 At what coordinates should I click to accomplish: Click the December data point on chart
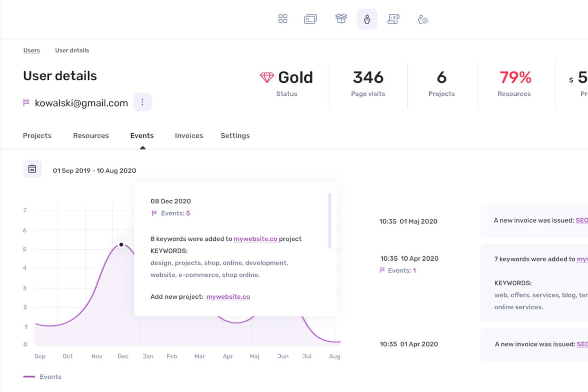122,245
